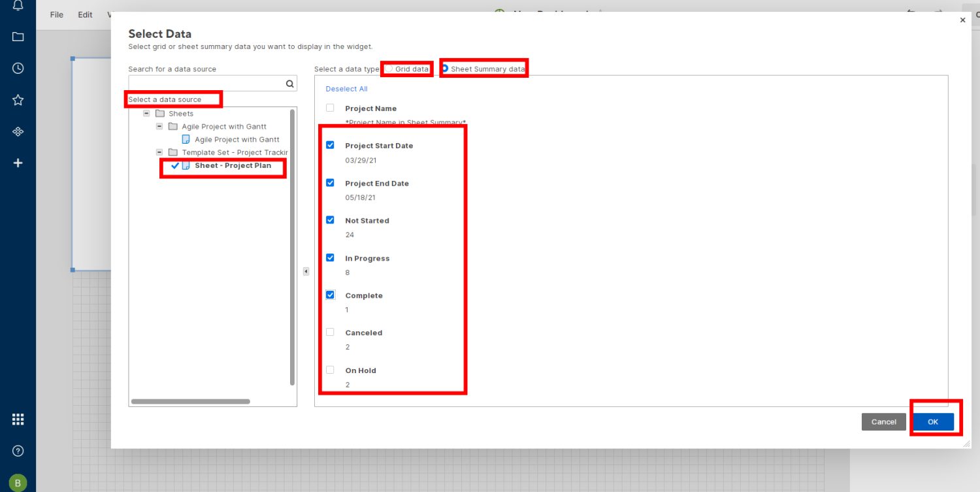Open the File menu

click(x=57, y=14)
